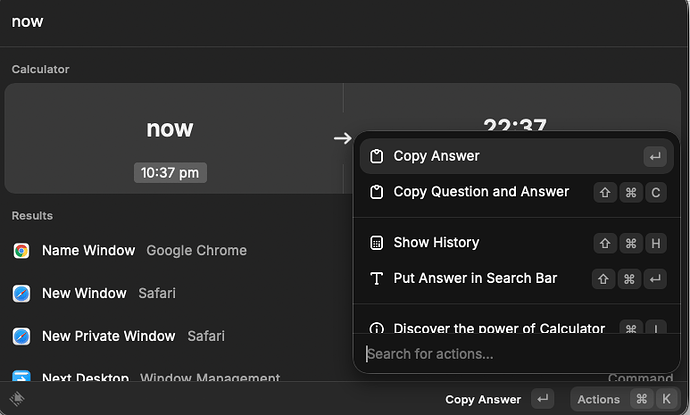Click the K key badge in Actions button
The image size is (690, 415).
(666, 399)
